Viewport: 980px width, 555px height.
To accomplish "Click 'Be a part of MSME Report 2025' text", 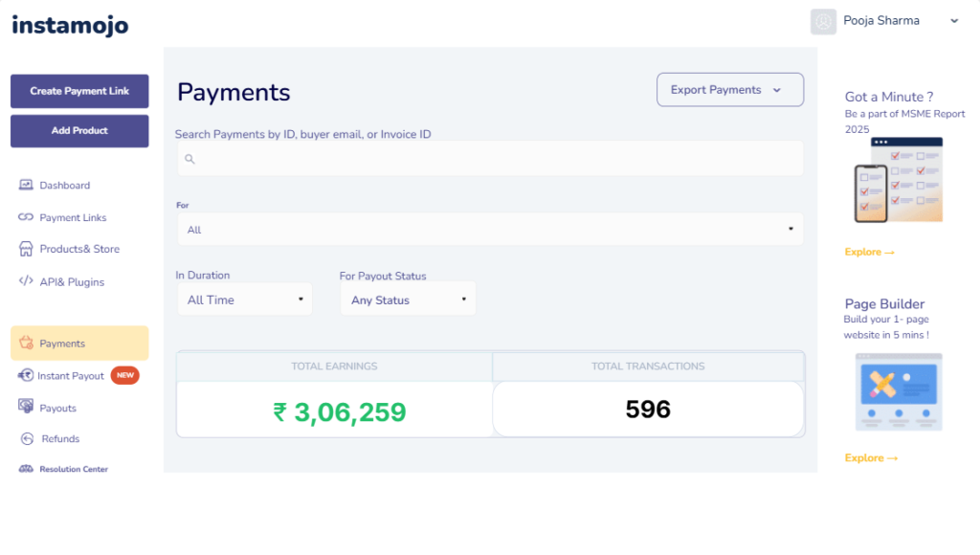I will [905, 122].
